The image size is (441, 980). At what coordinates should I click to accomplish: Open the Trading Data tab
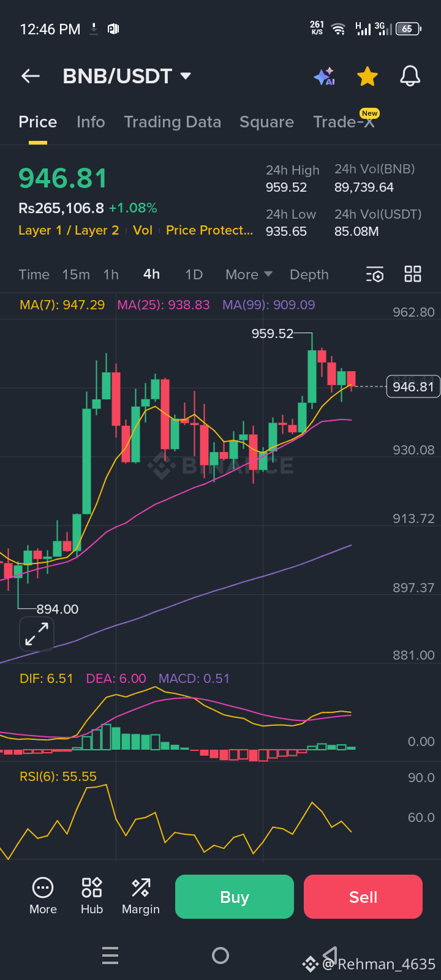(x=172, y=122)
